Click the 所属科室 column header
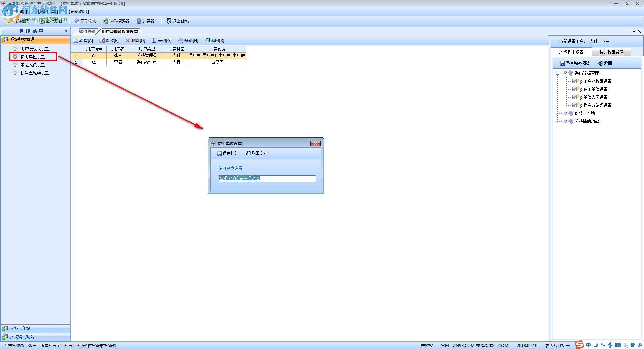This screenshot has height=349, width=644. [177, 49]
